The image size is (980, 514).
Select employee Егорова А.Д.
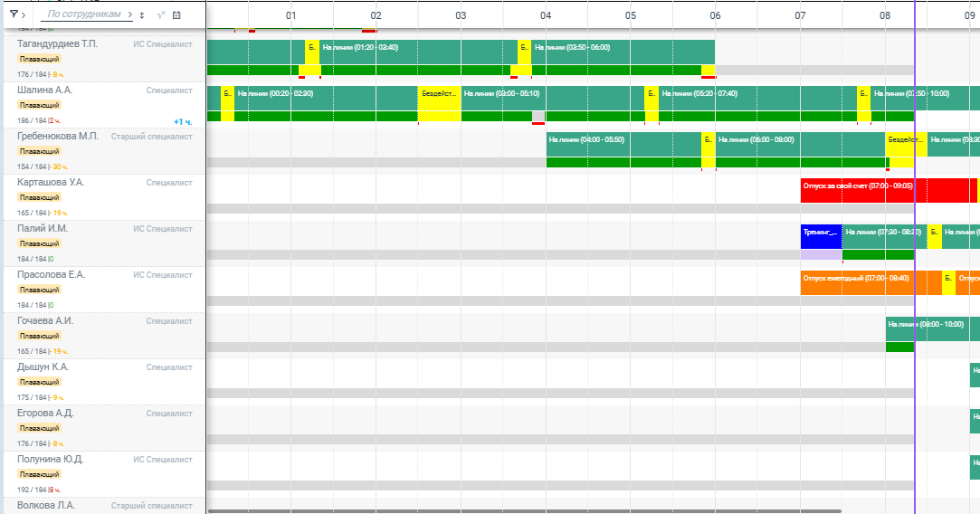click(x=45, y=414)
